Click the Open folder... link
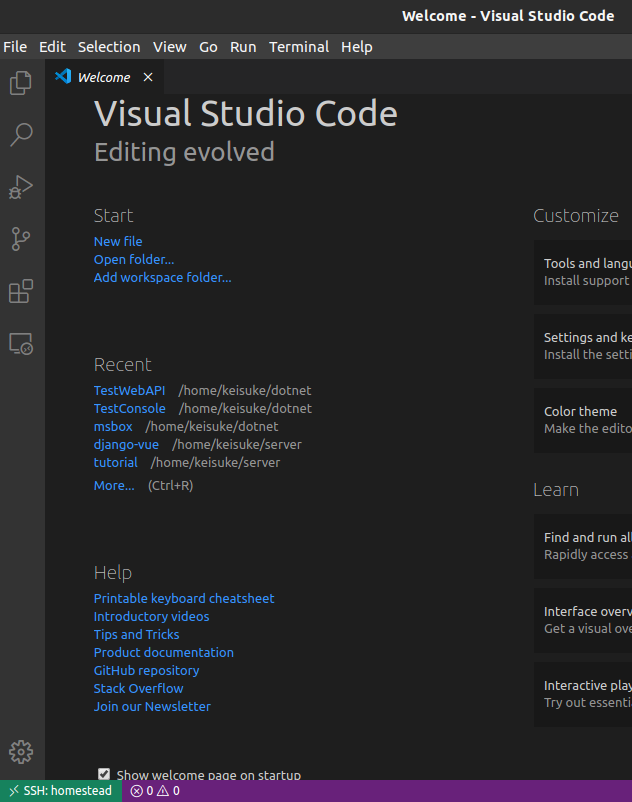This screenshot has height=802, width=632. coord(134,259)
